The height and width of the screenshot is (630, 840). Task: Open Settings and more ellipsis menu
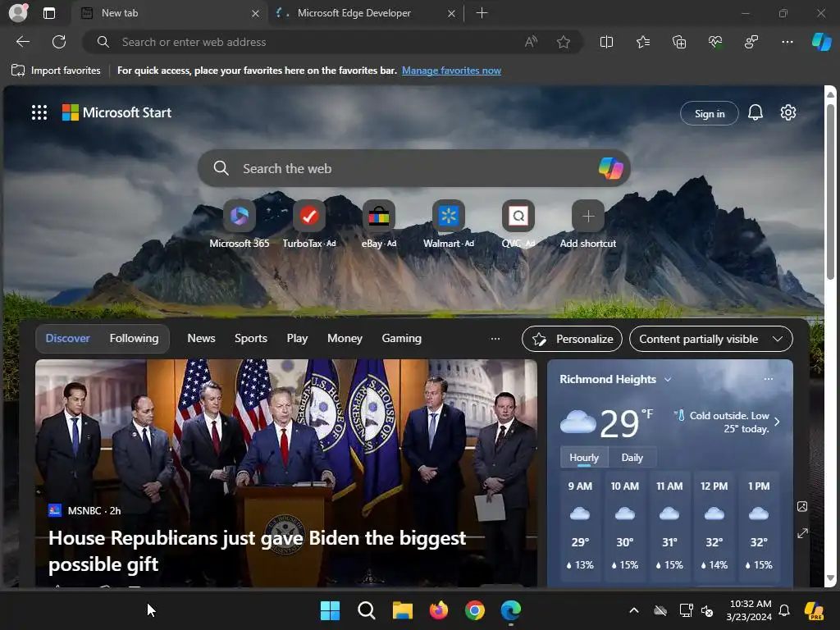pos(787,42)
